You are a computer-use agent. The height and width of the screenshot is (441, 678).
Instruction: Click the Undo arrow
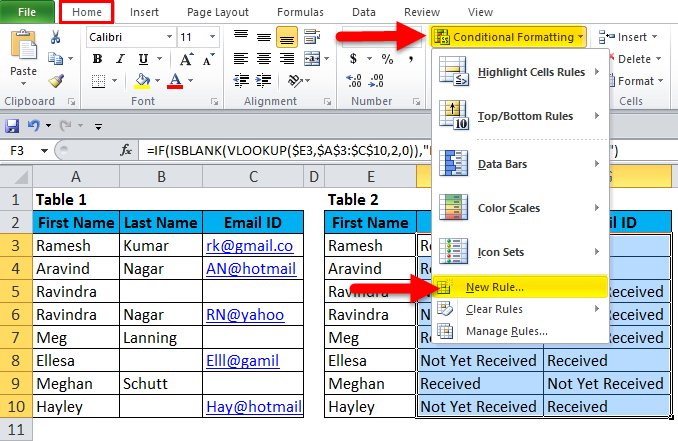point(34,126)
